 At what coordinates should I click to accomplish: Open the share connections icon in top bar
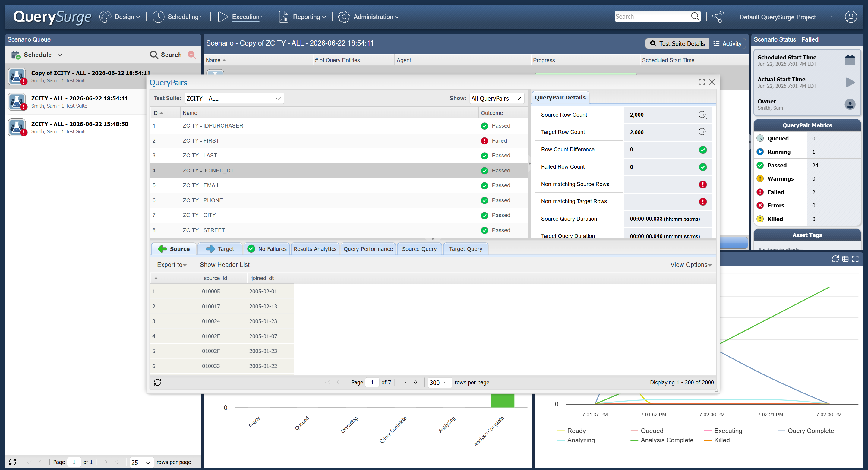pos(718,17)
